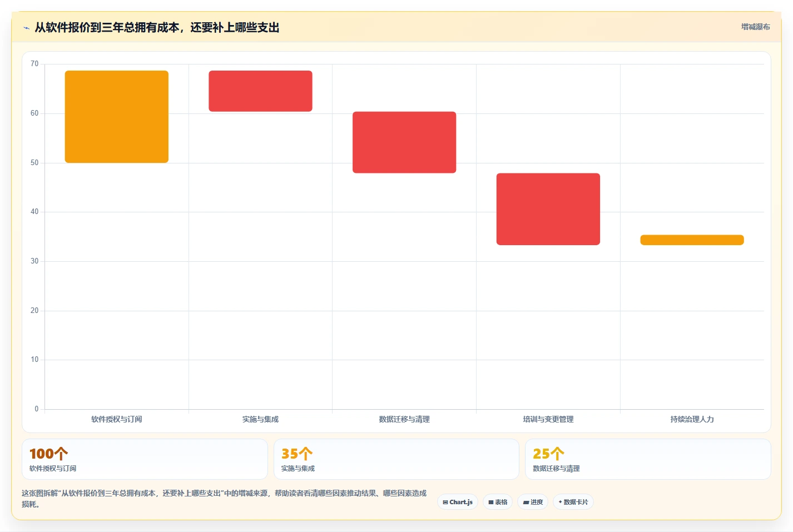Click the 增减瀑布 label in the header

pos(755,27)
